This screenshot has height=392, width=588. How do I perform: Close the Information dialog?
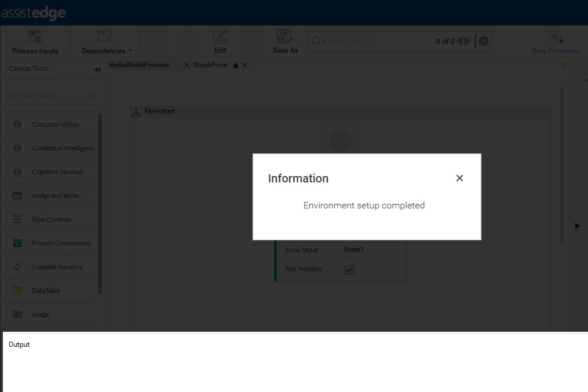[x=459, y=178]
